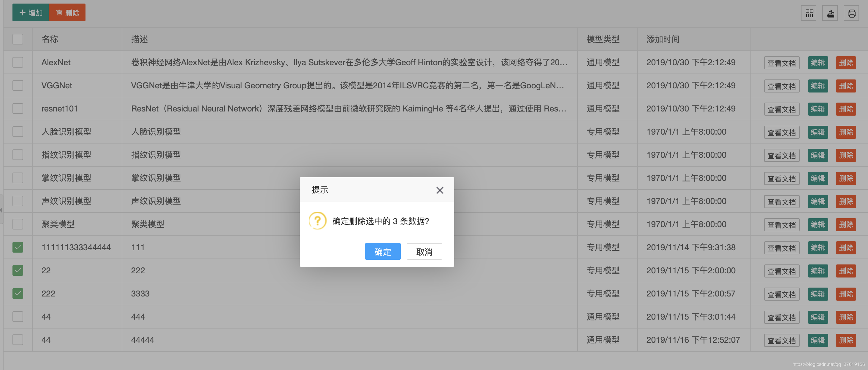Toggle the select-all header checkbox
The width and height of the screenshot is (868, 370).
coord(18,39)
